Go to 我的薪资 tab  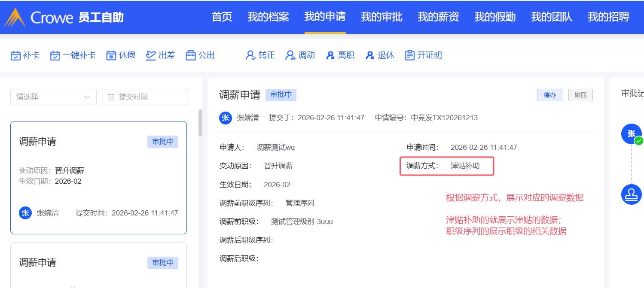(439, 17)
